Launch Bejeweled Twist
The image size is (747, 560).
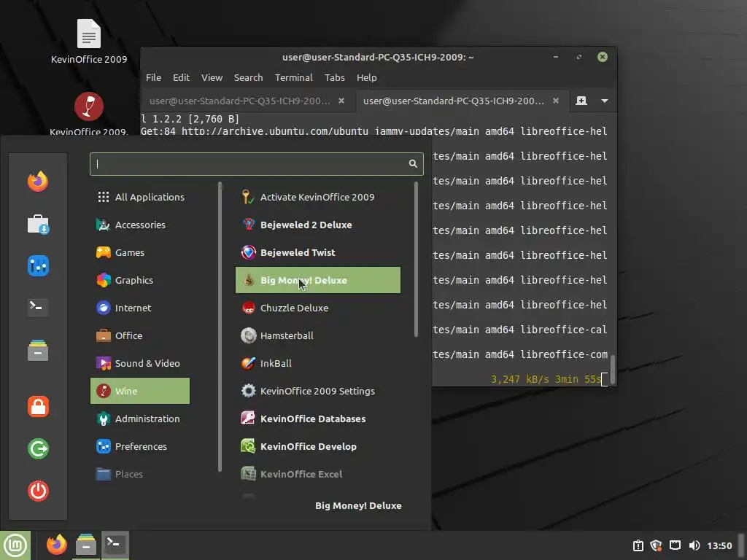coord(318,252)
